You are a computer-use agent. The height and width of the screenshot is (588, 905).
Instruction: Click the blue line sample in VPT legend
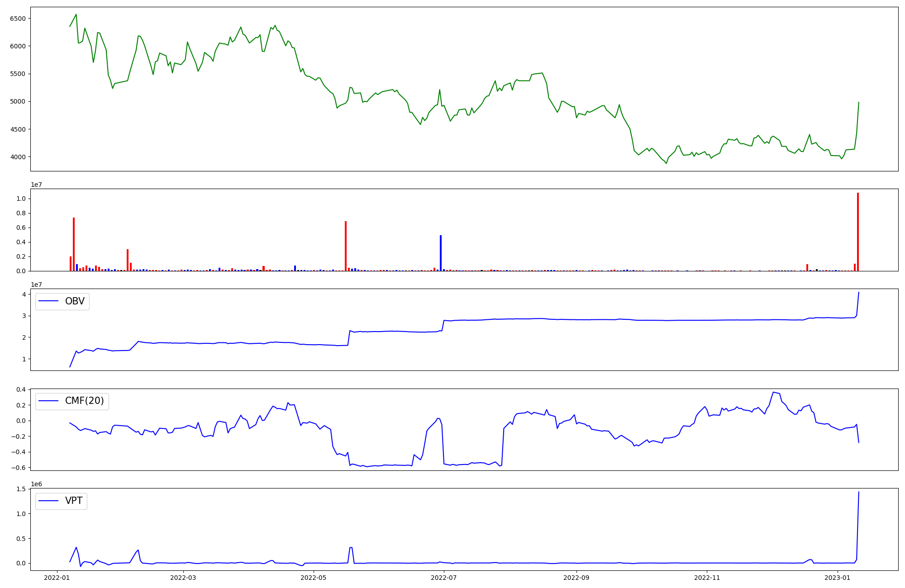pyautogui.click(x=49, y=501)
